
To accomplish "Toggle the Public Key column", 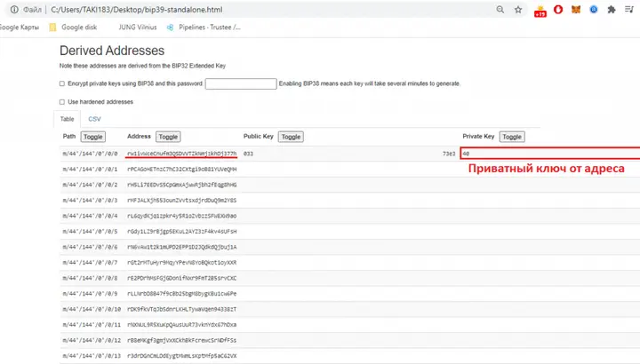I will [291, 137].
